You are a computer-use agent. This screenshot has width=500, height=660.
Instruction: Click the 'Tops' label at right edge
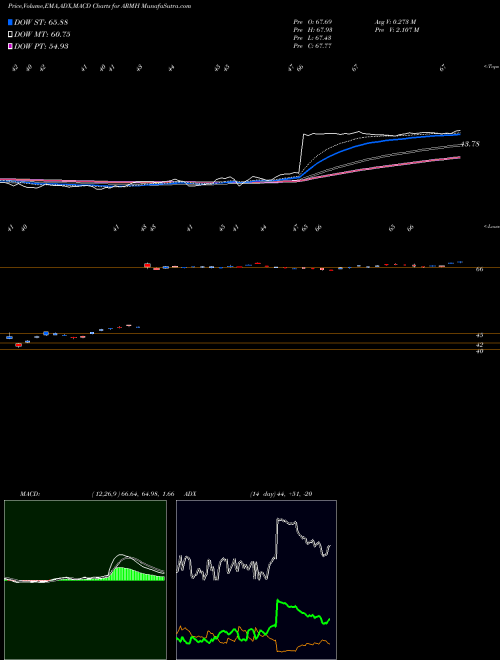coord(491,67)
